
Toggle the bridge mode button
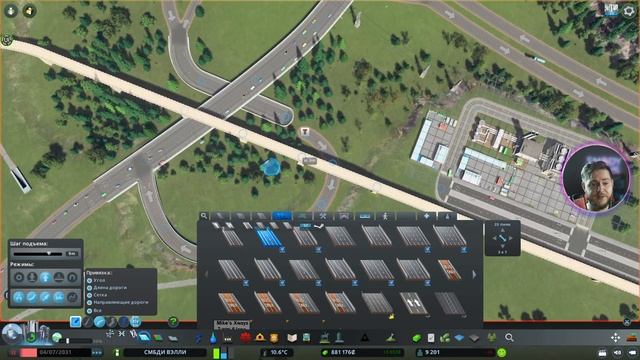(x=59, y=278)
